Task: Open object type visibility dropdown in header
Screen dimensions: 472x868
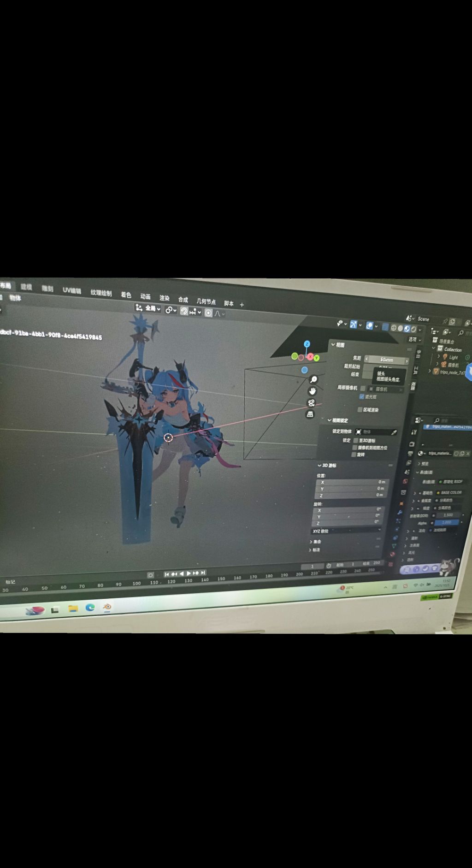Action: [342, 324]
